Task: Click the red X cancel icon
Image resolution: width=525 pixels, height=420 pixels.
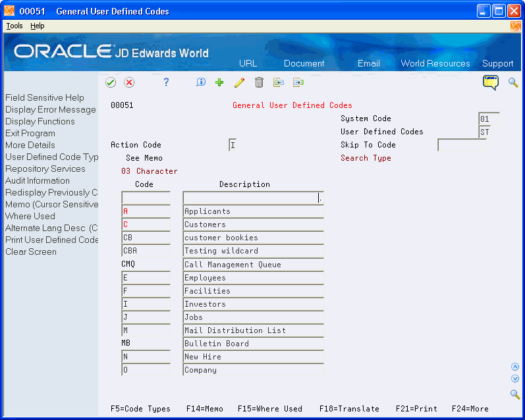Action: click(x=129, y=82)
